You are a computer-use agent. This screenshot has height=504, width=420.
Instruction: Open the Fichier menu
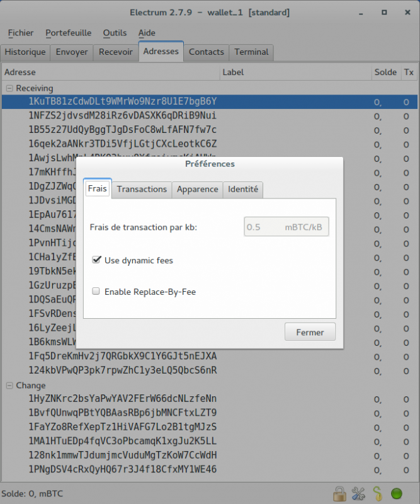pos(21,33)
